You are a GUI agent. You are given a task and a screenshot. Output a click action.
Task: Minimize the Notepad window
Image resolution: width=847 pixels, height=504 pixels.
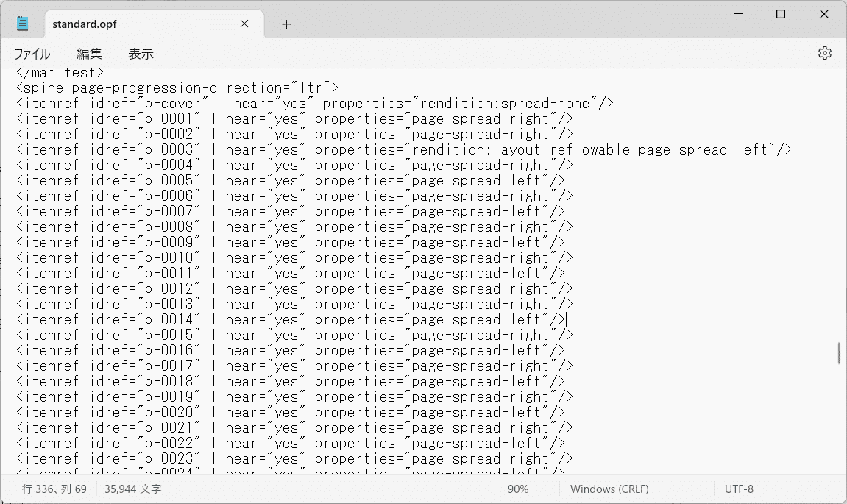(738, 14)
